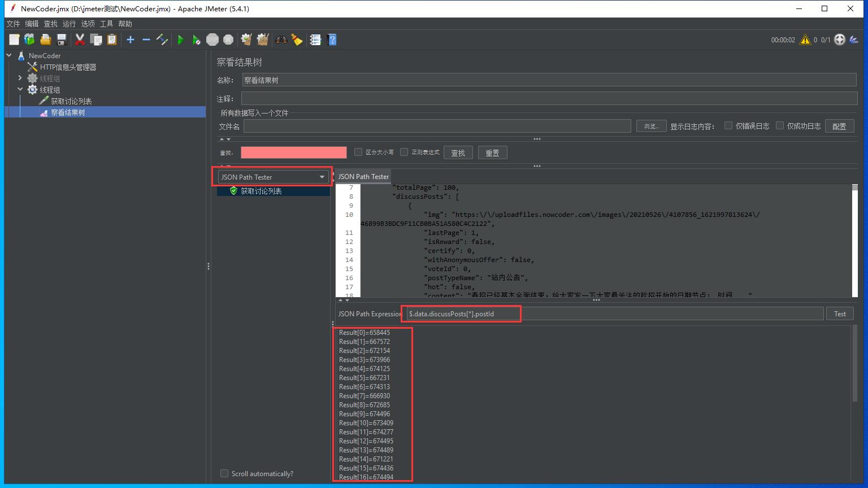868x488 pixels.
Task: Copy the selected element
Action: click(96, 40)
